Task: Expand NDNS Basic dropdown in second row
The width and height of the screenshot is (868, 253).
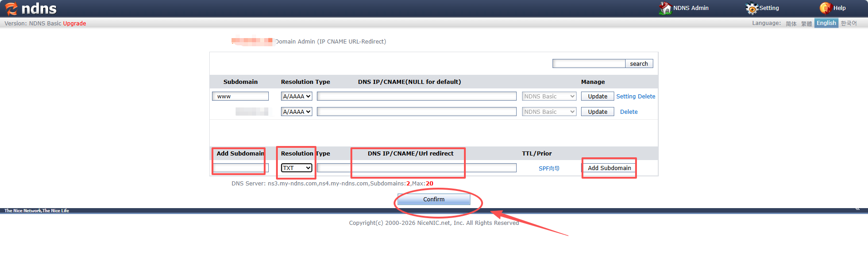Action: (x=549, y=112)
